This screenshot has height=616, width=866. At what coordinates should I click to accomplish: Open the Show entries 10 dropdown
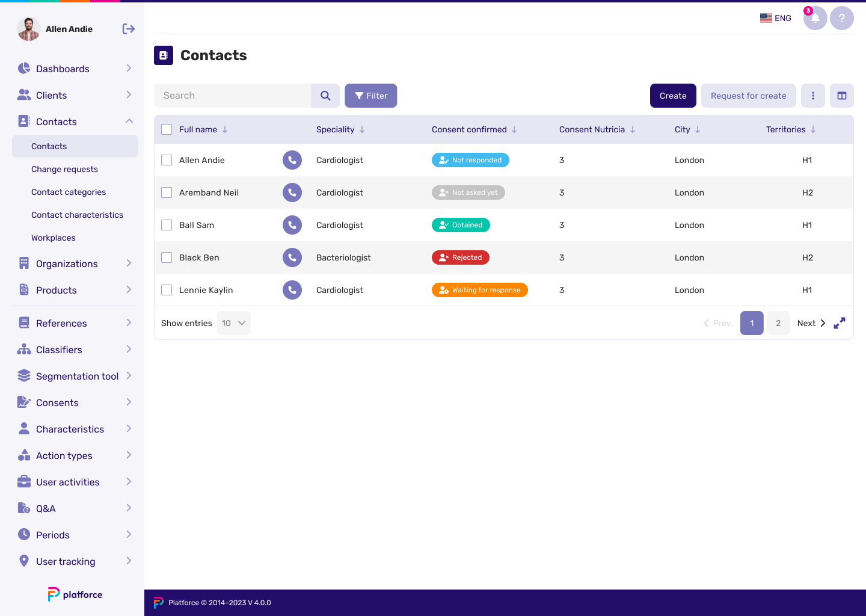point(234,323)
